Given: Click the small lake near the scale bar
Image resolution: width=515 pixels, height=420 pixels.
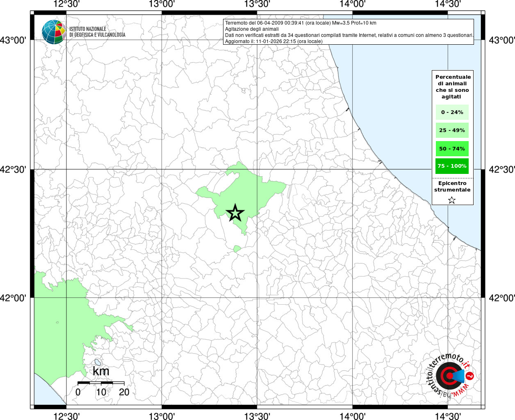Looking at the screenshot, I should pyautogui.click(x=98, y=362).
